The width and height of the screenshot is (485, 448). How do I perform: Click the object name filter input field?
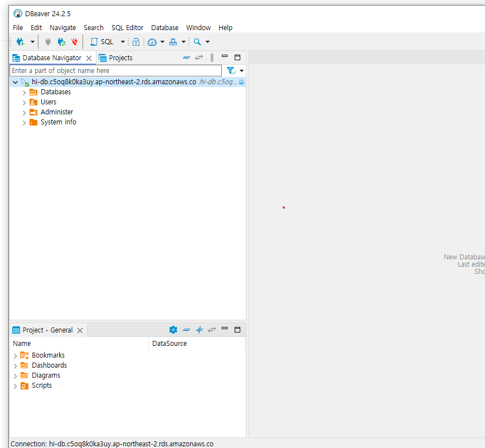[x=116, y=71]
